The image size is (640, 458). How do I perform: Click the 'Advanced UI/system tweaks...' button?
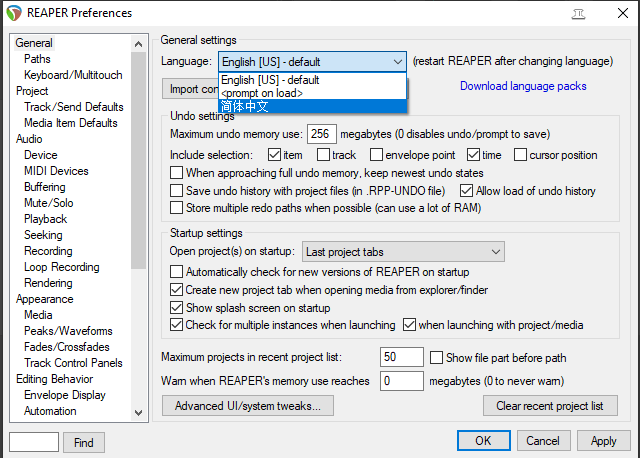point(247,406)
